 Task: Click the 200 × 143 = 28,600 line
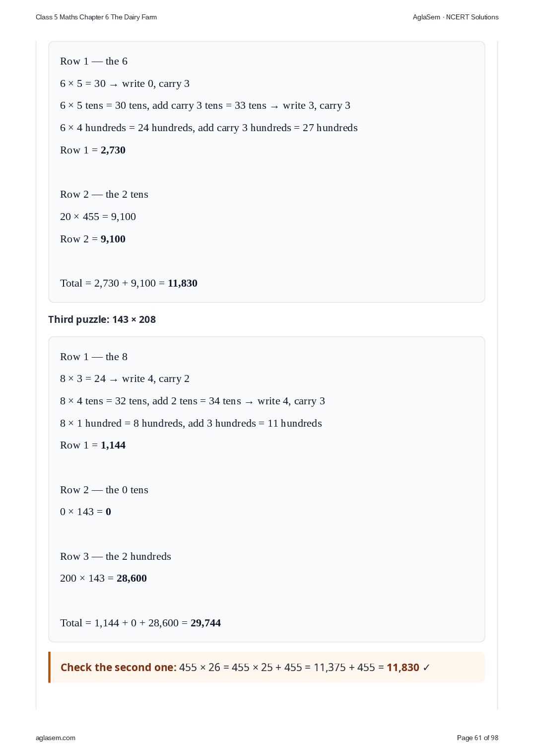tap(103, 578)
